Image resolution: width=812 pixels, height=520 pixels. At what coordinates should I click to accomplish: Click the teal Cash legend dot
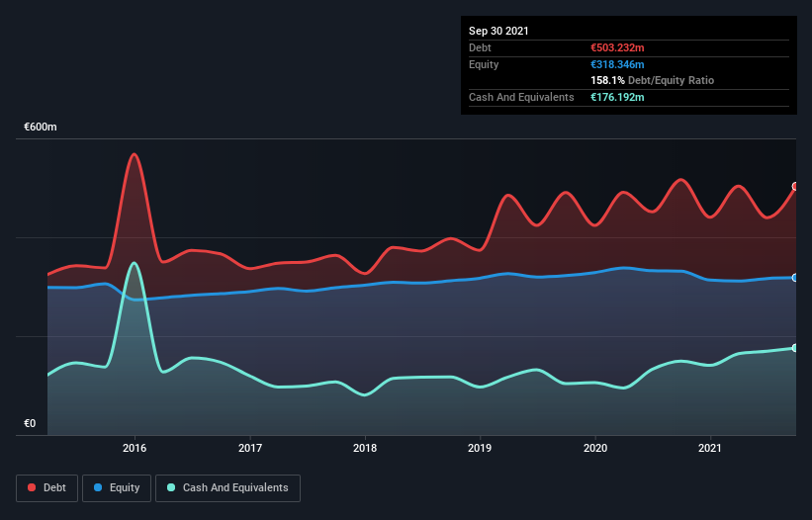coord(171,487)
